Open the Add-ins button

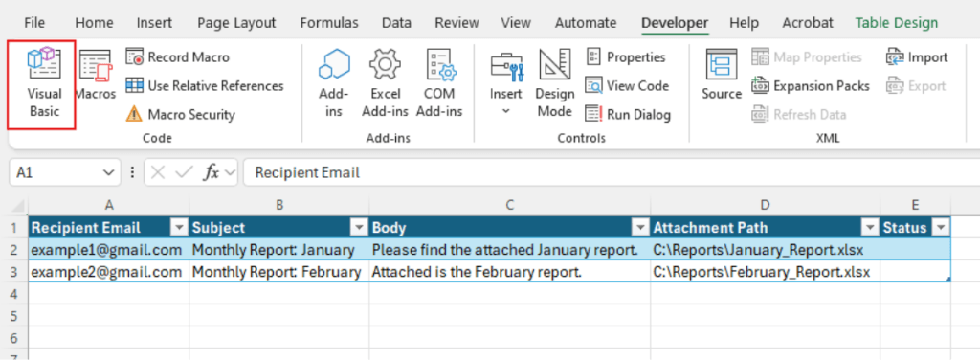click(334, 83)
